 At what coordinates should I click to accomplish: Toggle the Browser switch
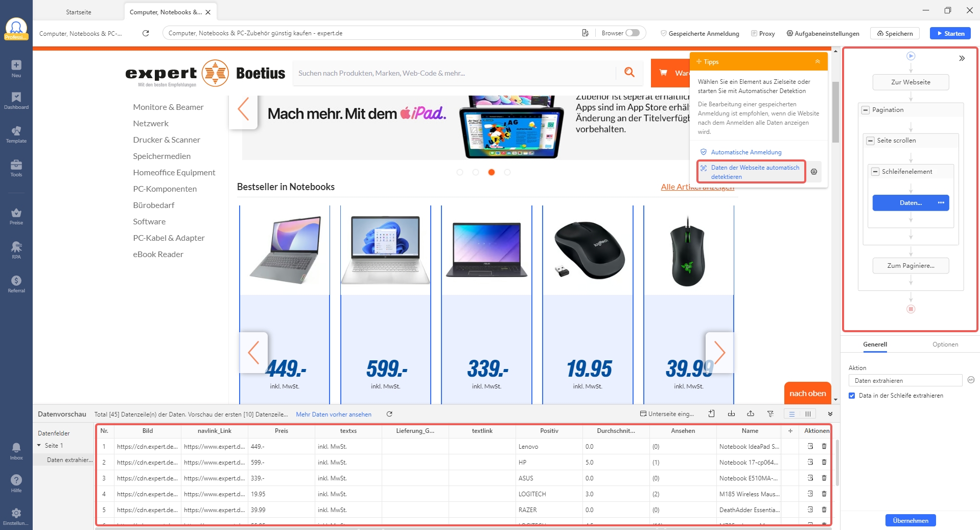[x=633, y=33]
